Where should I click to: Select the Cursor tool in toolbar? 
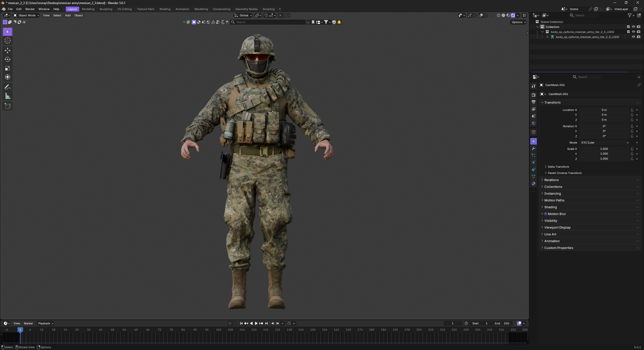pos(8,40)
